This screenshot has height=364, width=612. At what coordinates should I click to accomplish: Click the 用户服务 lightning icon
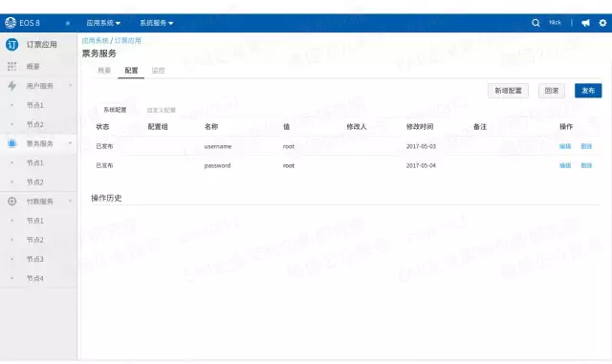coord(12,86)
